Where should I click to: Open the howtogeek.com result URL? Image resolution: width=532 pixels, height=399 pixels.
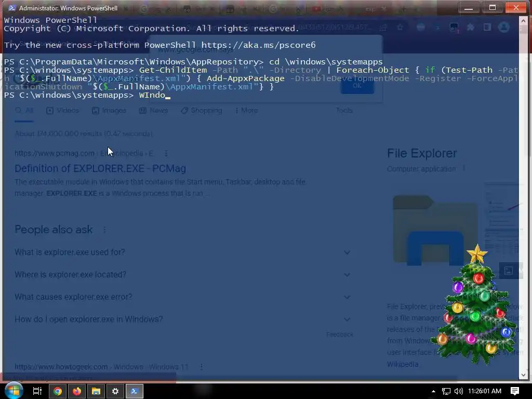101,367
